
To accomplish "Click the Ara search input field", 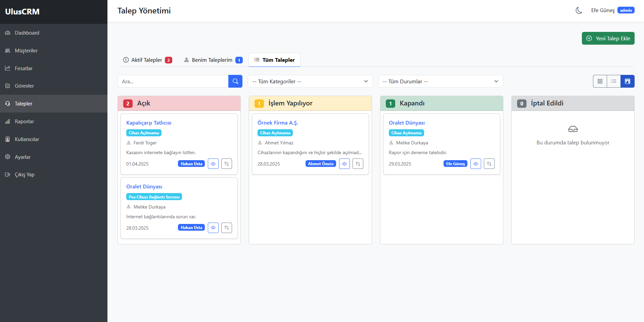I will point(173,81).
